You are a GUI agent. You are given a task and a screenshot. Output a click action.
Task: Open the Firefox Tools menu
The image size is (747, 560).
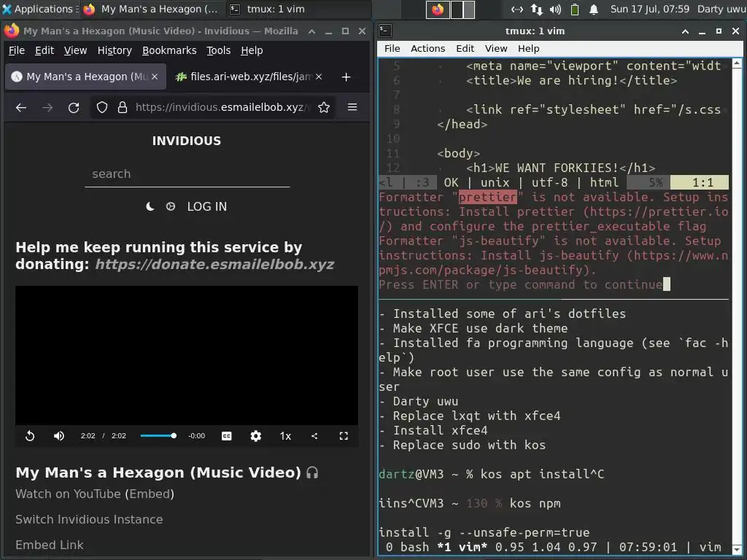pyautogui.click(x=218, y=50)
